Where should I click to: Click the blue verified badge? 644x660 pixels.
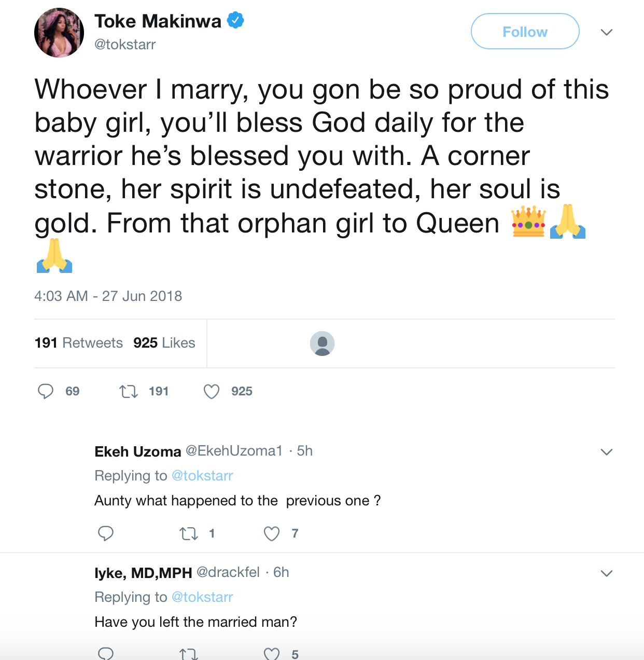236,21
